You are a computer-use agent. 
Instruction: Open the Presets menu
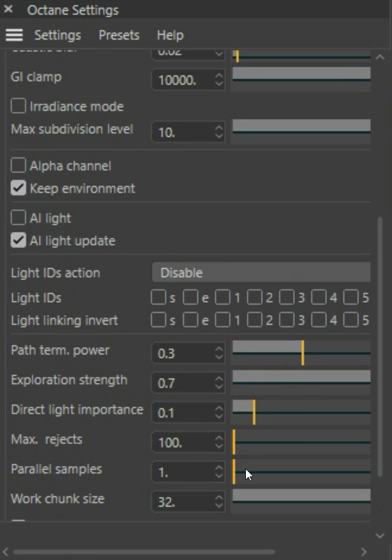[119, 35]
